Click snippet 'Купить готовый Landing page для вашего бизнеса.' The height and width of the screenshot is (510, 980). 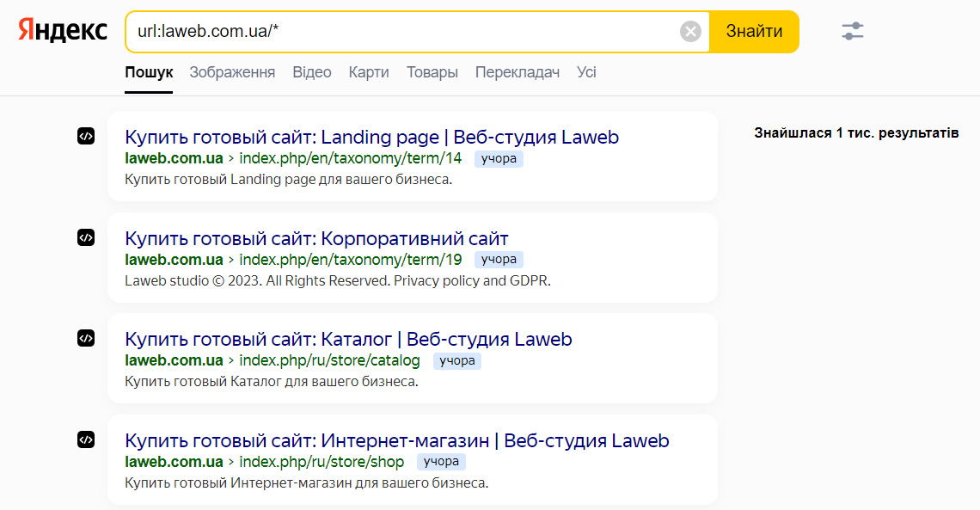click(289, 180)
